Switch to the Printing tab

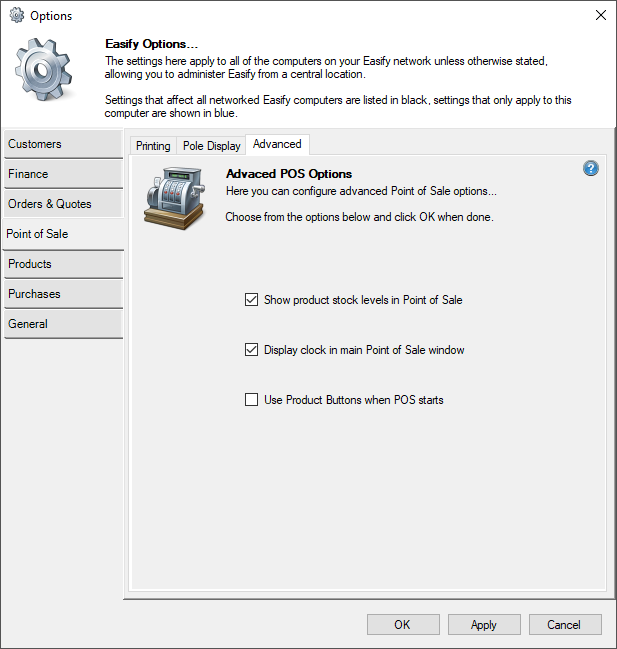click(x=153, y=146)
